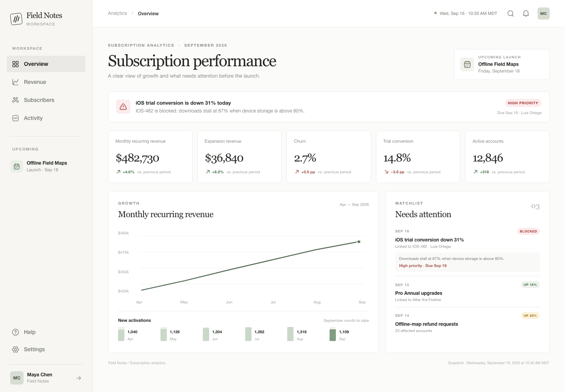Viewport: 565px width, 392px height.
Task: Click 'High priority · Due Sep 16' text
Action: click(423, 266)
